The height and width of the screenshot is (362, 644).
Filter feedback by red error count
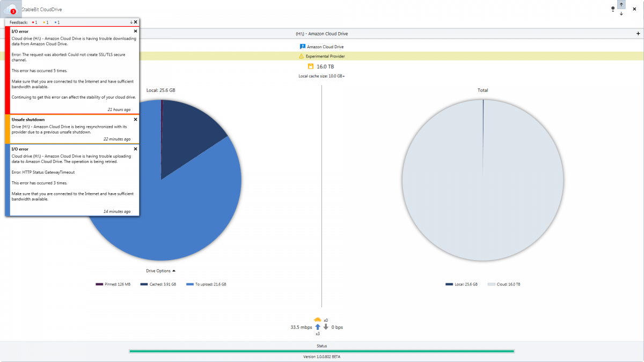[34, 23]
